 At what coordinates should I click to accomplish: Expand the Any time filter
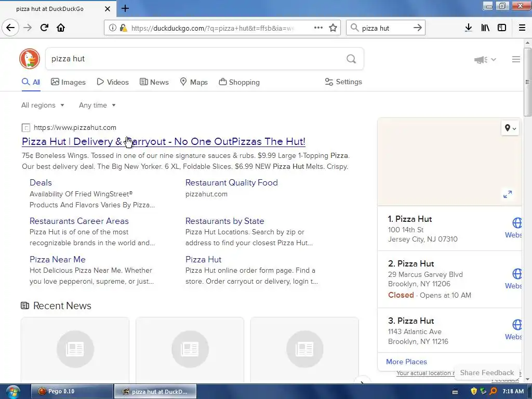(x=97, y=105)
